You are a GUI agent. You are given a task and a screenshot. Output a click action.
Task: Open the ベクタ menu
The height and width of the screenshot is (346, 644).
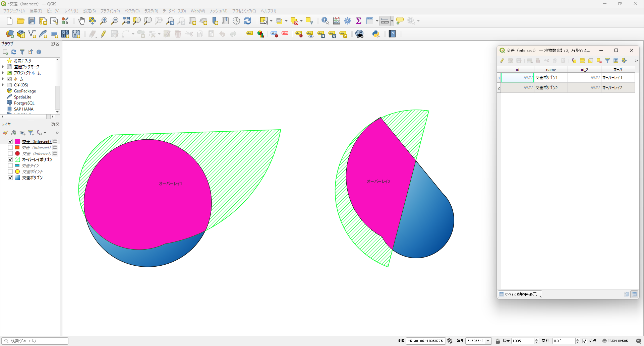[132, 11]
